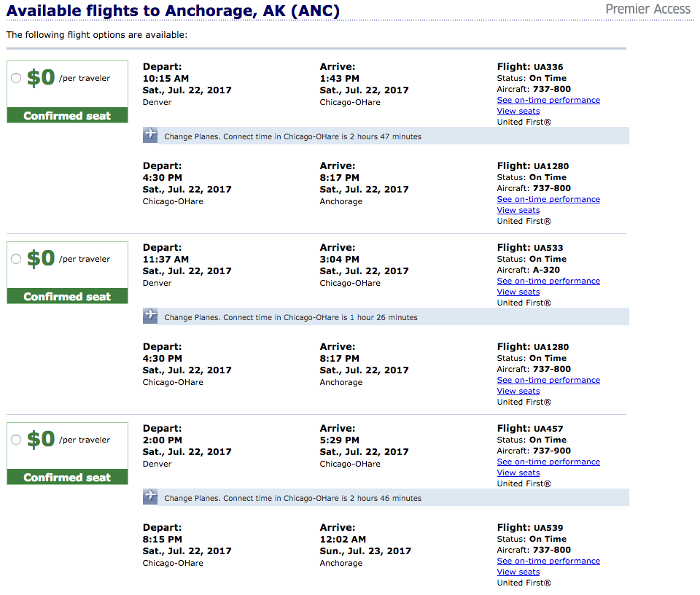700x595 pixels.
Task: Click the airplane icon beside the 2 hours 46 minutes connection
Action: [150, 497]
